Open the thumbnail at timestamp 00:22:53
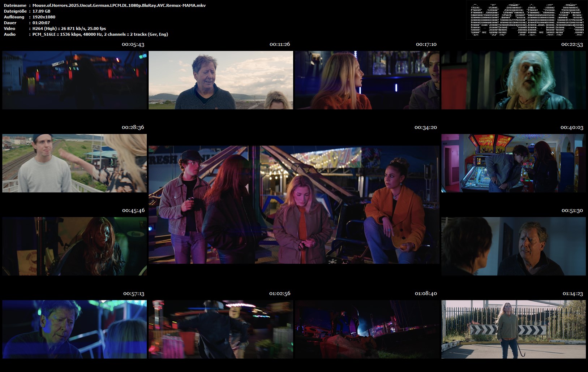 (514, 80)
